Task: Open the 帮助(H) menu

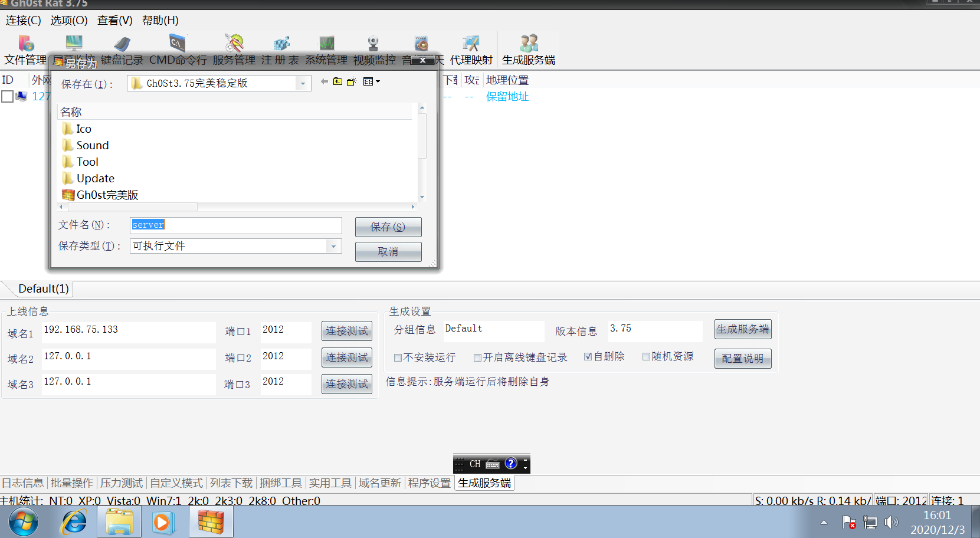Action: 160,21
